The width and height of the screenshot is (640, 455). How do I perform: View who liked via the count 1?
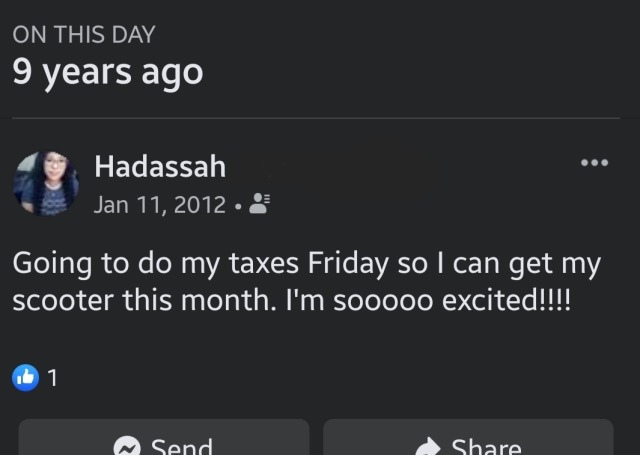pyautogui.click(x=52, y=378)
